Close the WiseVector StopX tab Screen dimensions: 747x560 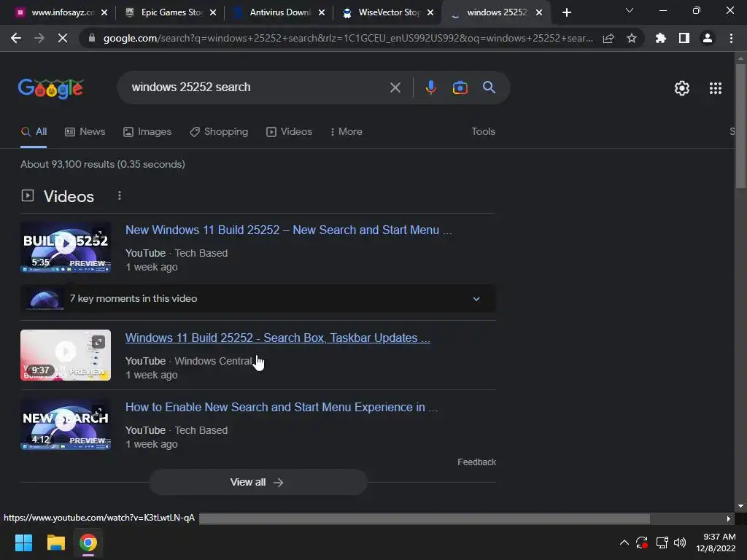click(430, 12)
